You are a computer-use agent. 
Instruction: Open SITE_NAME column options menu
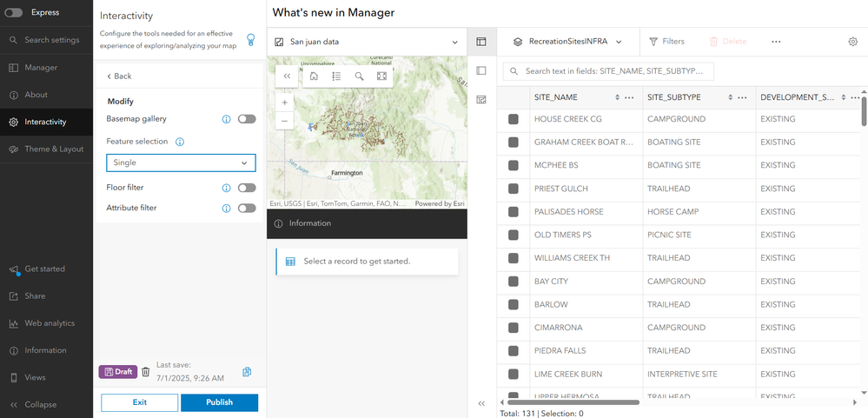[x=629, y=97]
